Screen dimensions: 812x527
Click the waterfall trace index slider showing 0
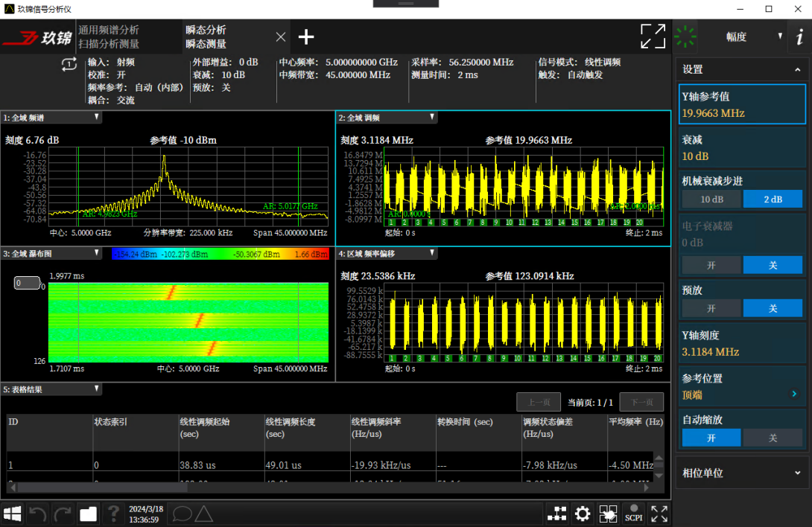click(x=27, y=283)
